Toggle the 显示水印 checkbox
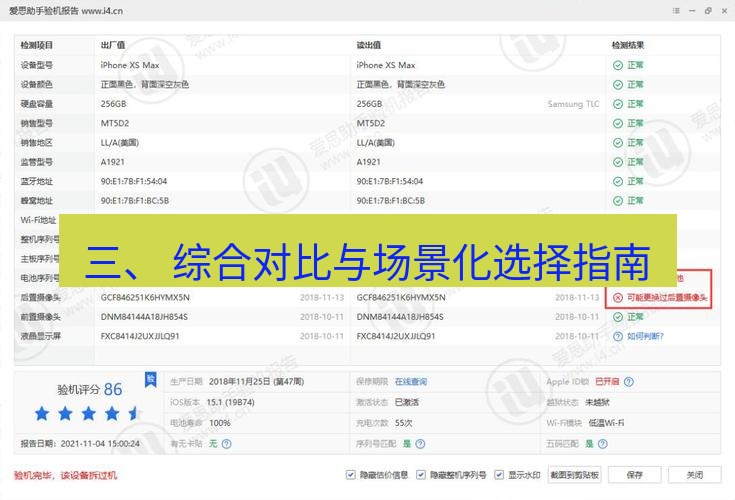The image size is (735, 500). click(499, 475)
